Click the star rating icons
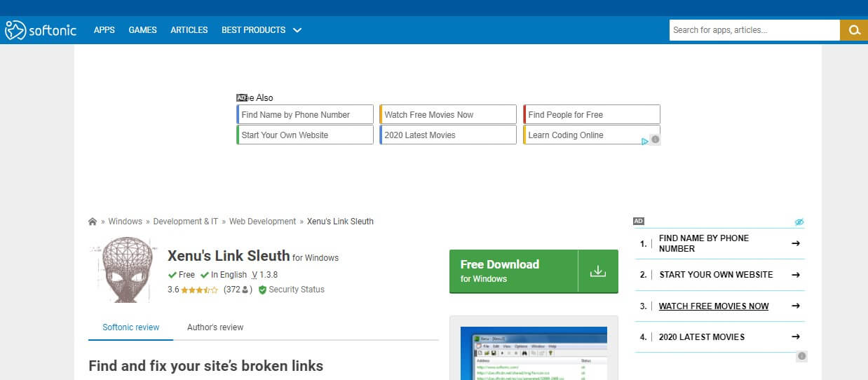The width and height of the screenshot is (868, 380). point(199,290)
